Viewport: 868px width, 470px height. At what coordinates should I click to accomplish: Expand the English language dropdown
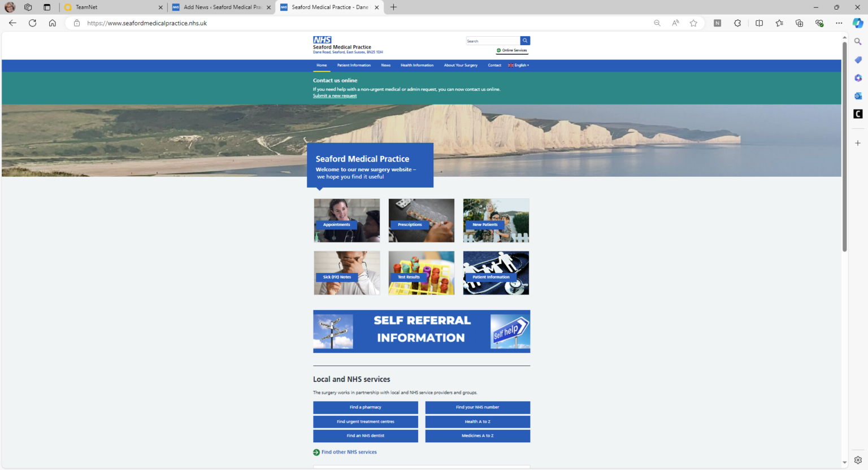pyautogui.click(x=518, y=65)
